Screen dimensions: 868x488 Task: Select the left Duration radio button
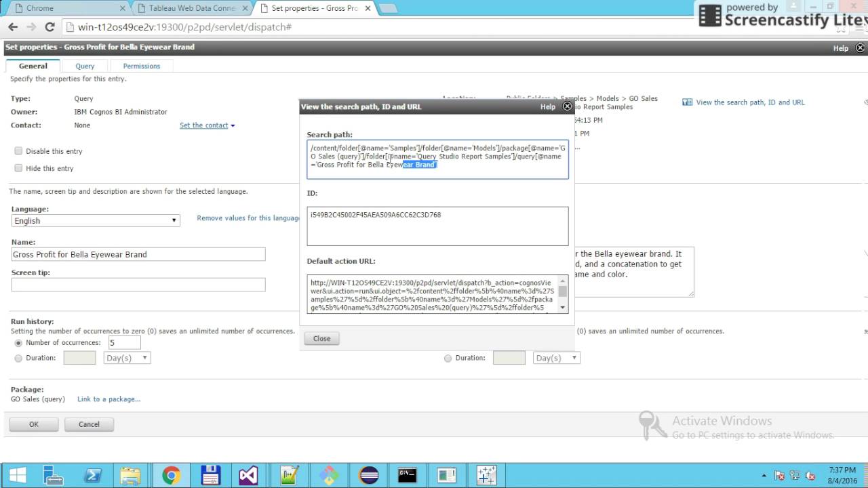coord(18,358)
